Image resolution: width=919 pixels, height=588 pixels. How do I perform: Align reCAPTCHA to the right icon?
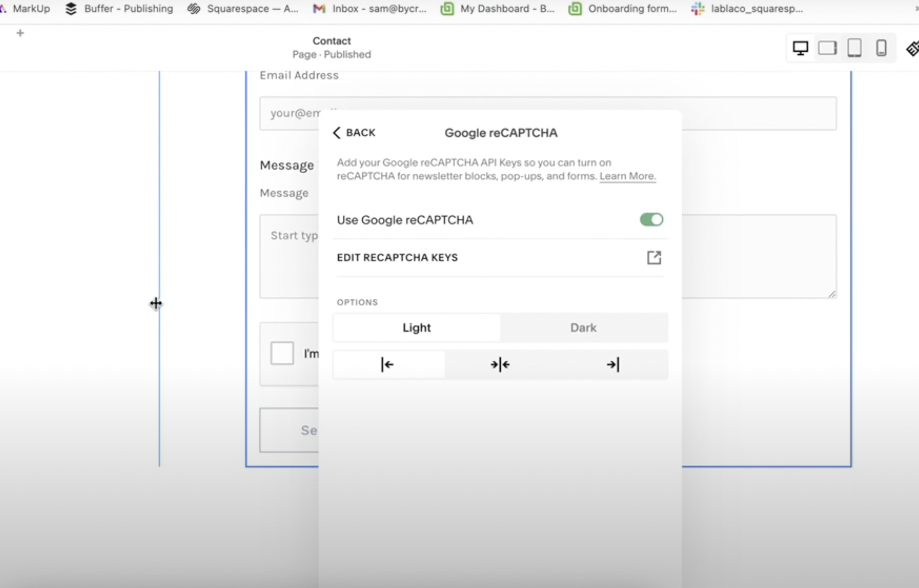click(x=613, y=364)
